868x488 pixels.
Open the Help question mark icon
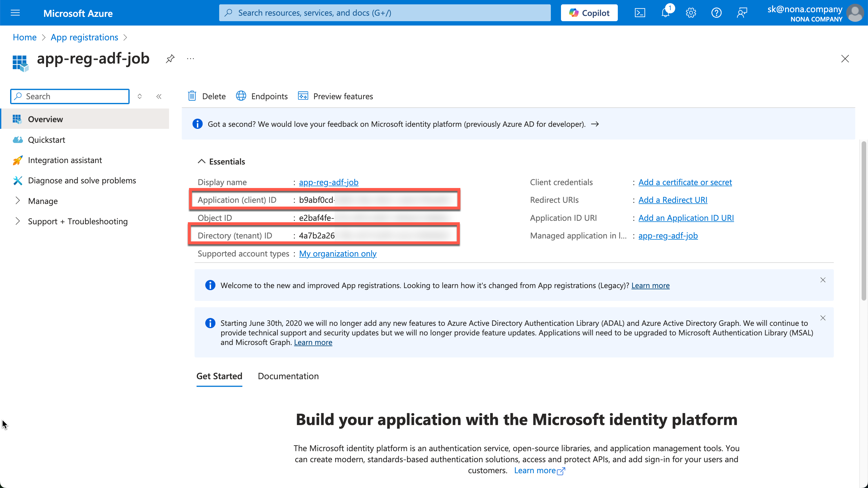click(716, 13)
